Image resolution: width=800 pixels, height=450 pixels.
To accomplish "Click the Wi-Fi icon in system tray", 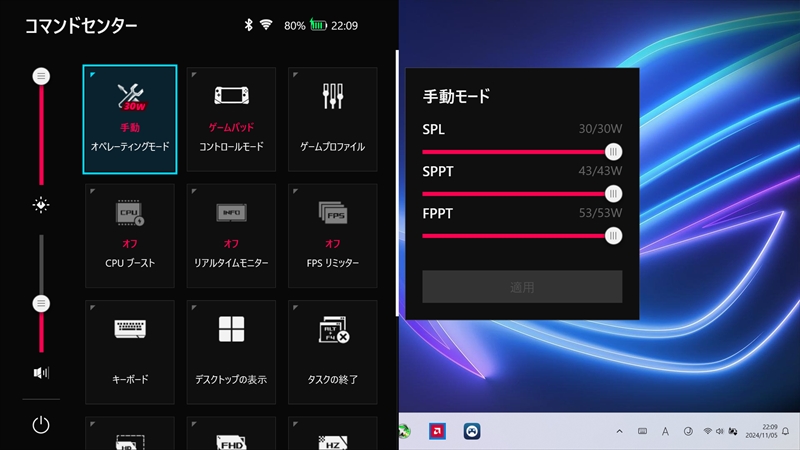I will point(708,432).
